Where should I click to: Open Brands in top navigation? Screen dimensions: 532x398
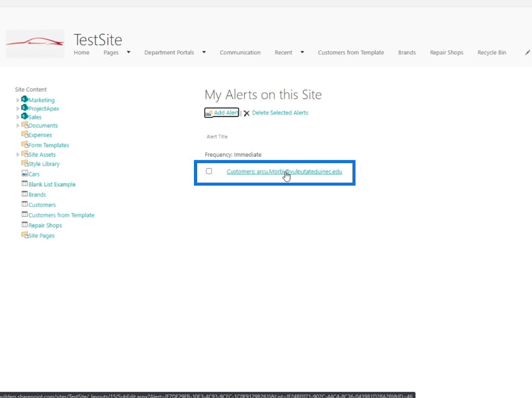click(407, 52)
